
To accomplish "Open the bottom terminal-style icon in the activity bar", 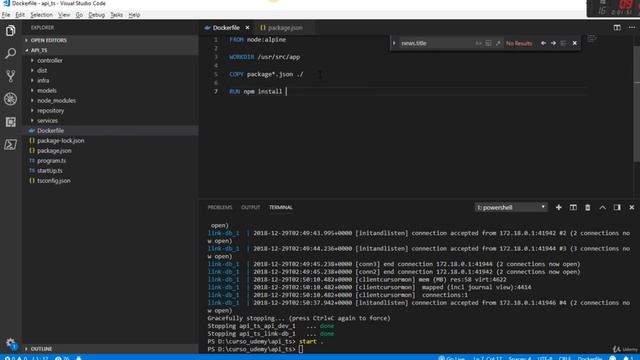I will click(x=10, y=144).
